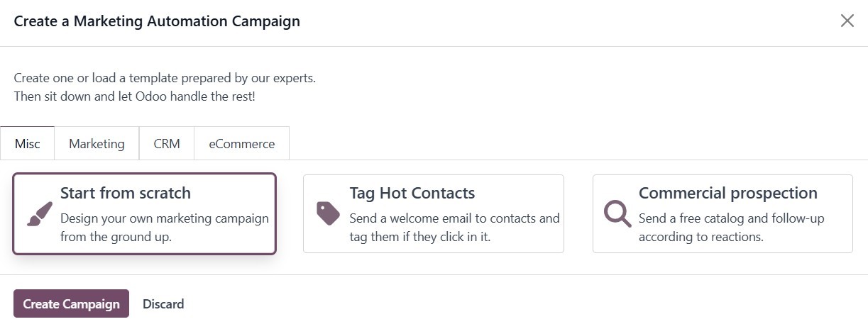Choose the 'Start from scratch' title
The height and width of the screenshot is (329, 868).
point(126,193)
